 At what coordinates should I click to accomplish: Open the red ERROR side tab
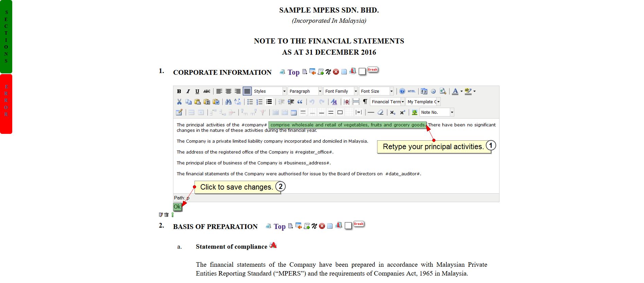coord(6,104)
